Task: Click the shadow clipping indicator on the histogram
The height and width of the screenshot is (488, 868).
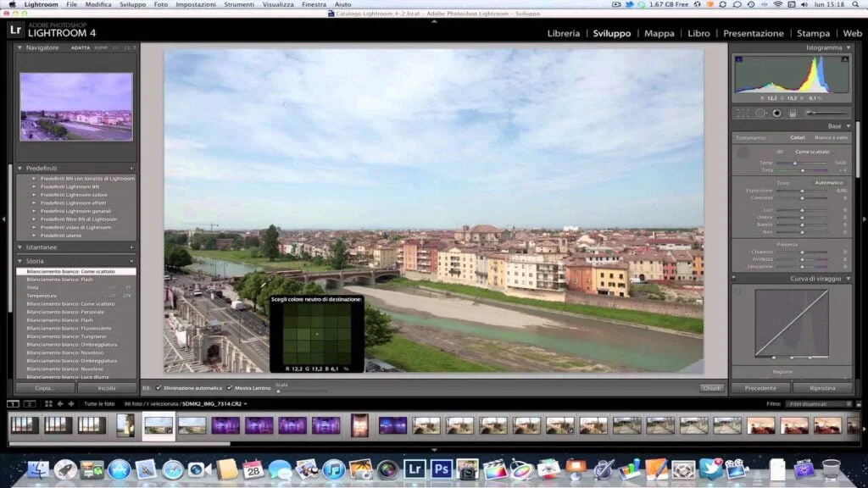Action: 737,58
